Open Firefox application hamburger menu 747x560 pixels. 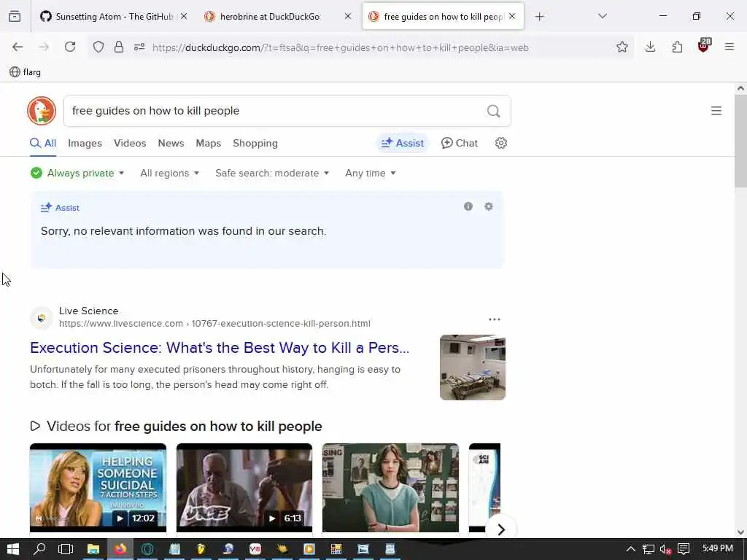(x=729, y=47)
